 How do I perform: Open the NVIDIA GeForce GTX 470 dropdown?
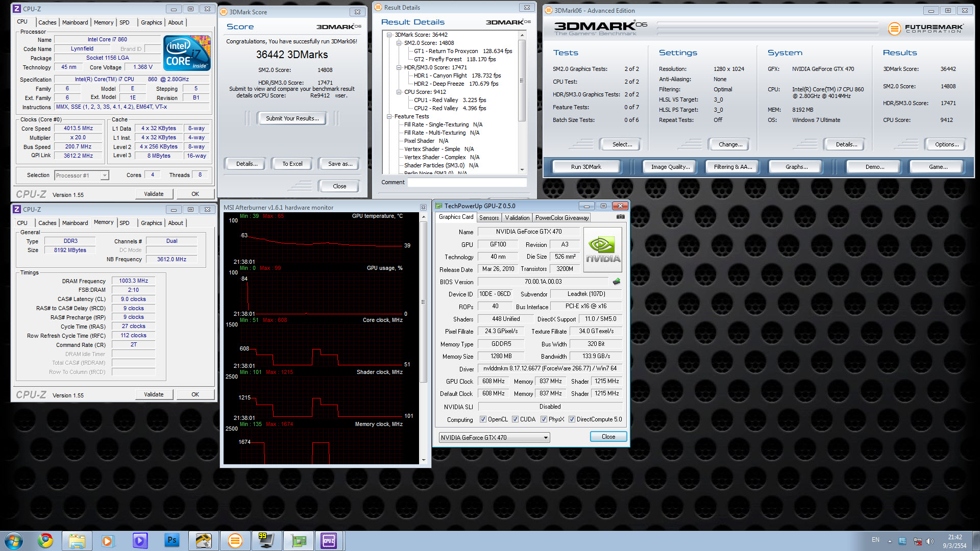pos(546,438)
